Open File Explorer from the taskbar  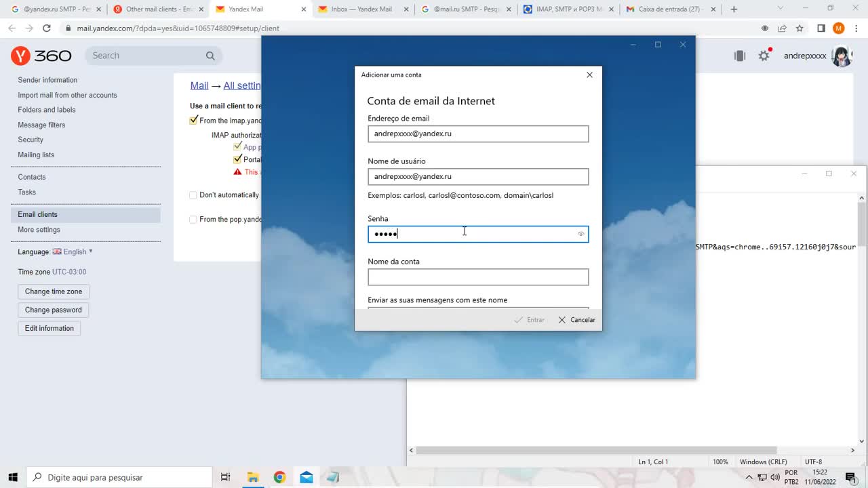point(252,477)
